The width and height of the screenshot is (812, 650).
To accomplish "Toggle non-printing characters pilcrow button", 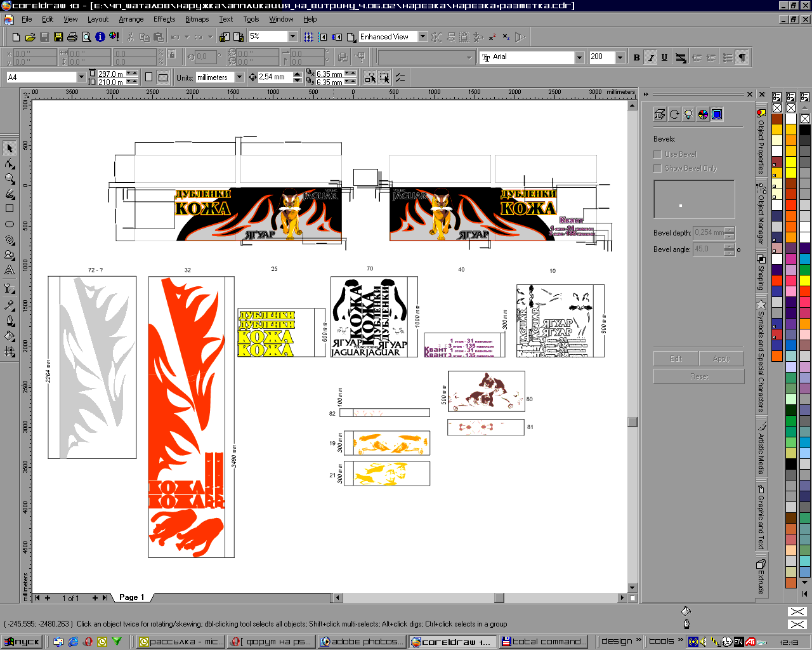I will tap(742, 57).
